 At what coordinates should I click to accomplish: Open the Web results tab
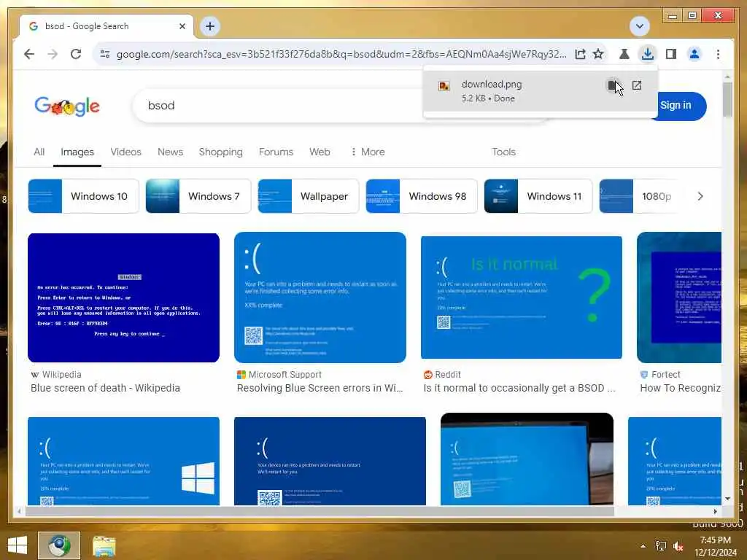click(320, 152)
